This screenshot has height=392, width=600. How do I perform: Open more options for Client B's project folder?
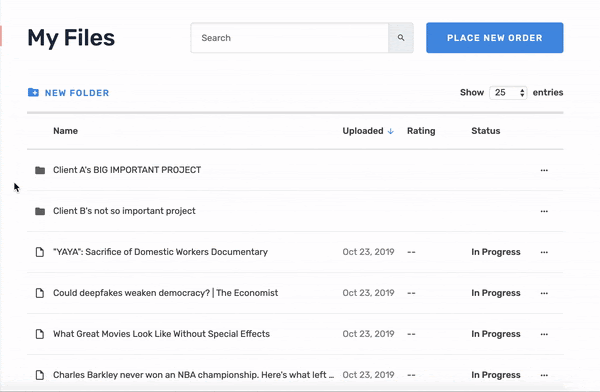point(544,211)
